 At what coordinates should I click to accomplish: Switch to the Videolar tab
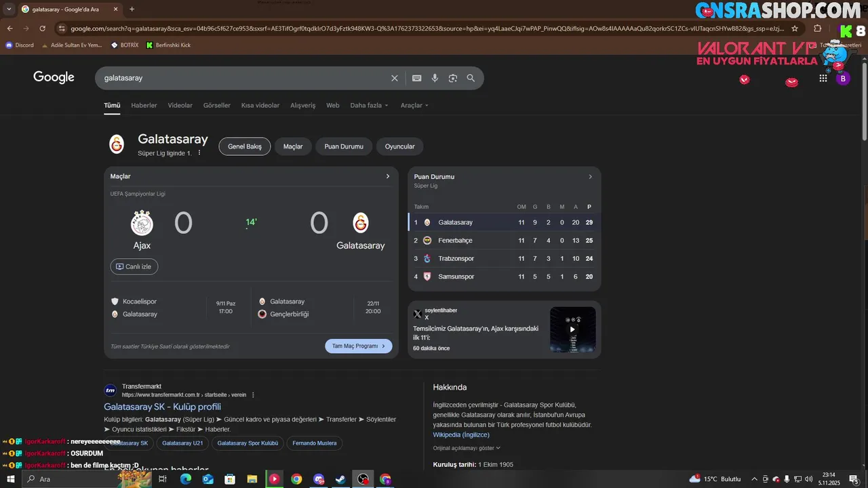180,105
